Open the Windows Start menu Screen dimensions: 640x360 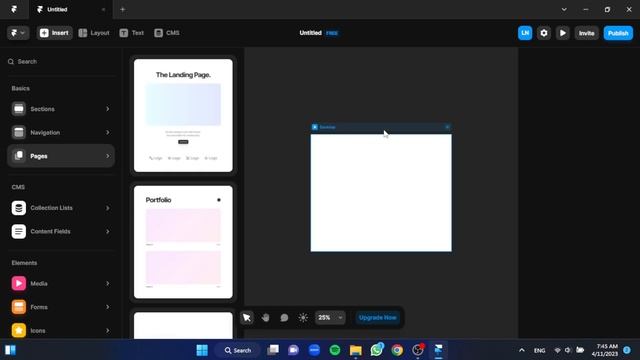(202, 350)
